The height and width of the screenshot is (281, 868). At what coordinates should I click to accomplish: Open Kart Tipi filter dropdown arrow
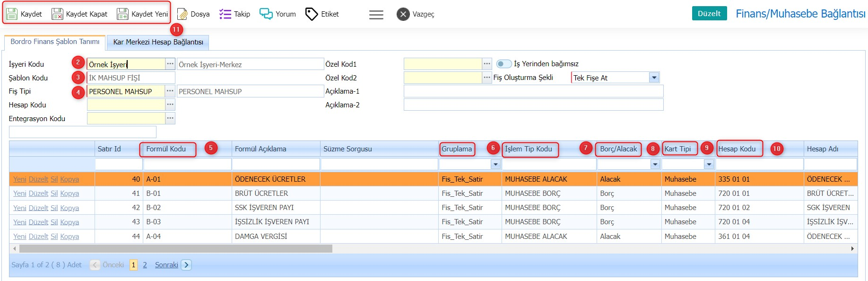pos(709,164)
